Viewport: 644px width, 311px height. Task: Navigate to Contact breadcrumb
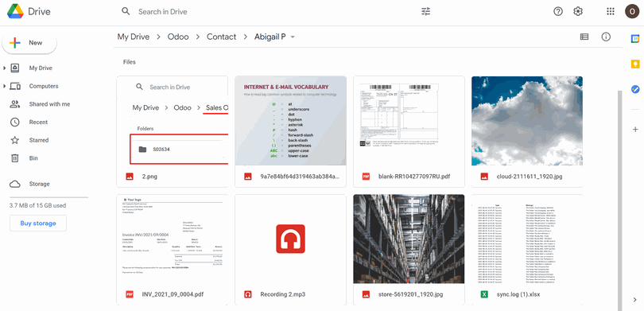tap(221, 37)
